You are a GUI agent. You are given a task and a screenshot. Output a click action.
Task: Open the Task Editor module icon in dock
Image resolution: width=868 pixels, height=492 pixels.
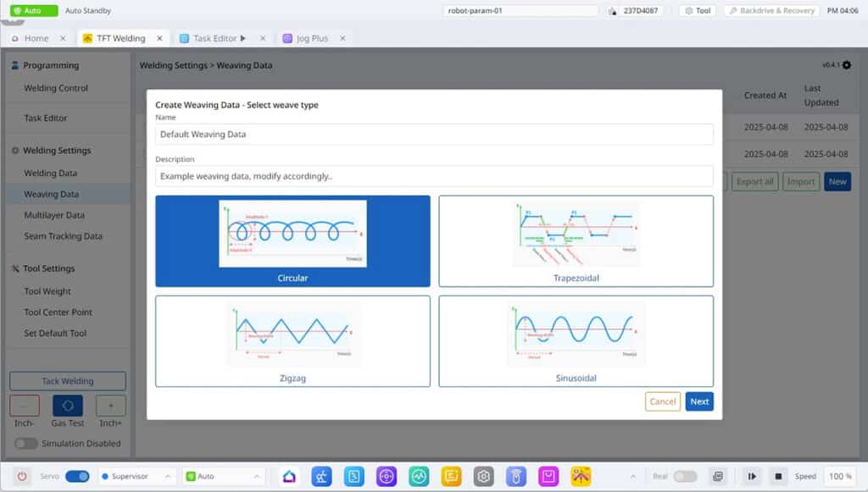click(354, 476)
